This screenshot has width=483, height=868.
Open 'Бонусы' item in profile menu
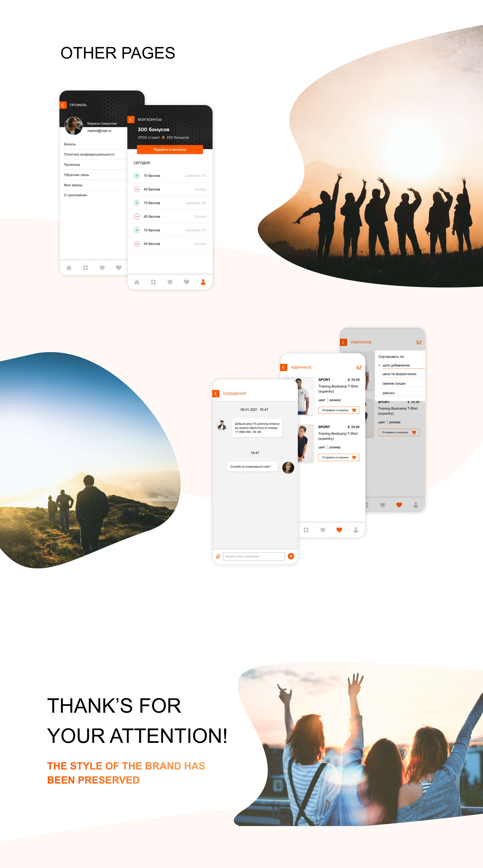pyautogui.click(x=70, y=144)
